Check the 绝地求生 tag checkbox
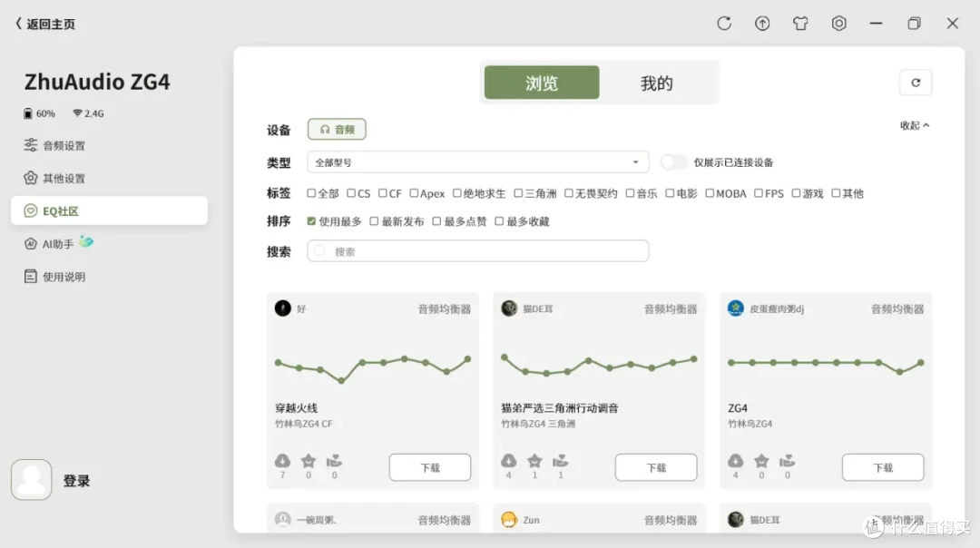Image resolution: width=980 pixels, height=548 pixels. (456, 194)
